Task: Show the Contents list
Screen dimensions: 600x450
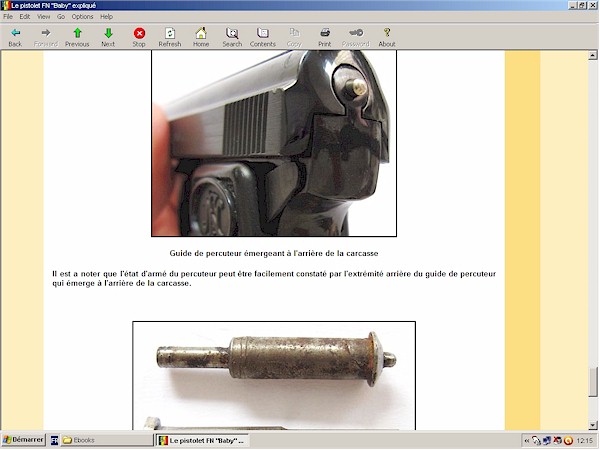Action: pyautogui.click(x=263, y=37)
